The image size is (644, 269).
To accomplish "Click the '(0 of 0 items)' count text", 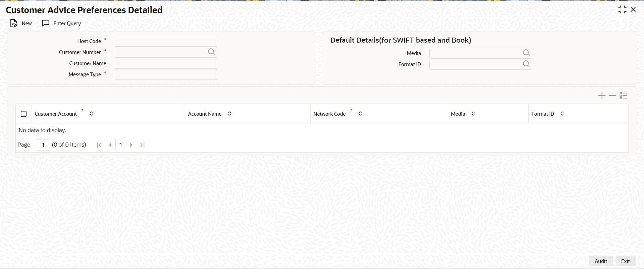I will pyautogui.click(x=69, y=145).
